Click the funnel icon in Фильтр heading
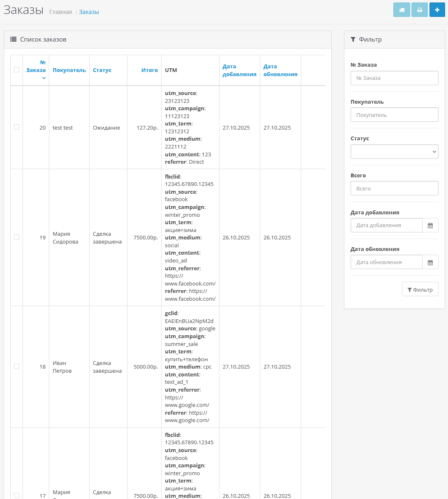 (x=353, y=39)
